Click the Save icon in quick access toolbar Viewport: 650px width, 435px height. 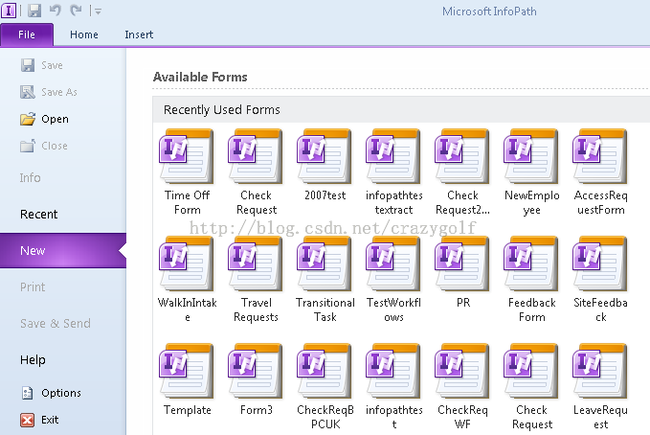34,10
